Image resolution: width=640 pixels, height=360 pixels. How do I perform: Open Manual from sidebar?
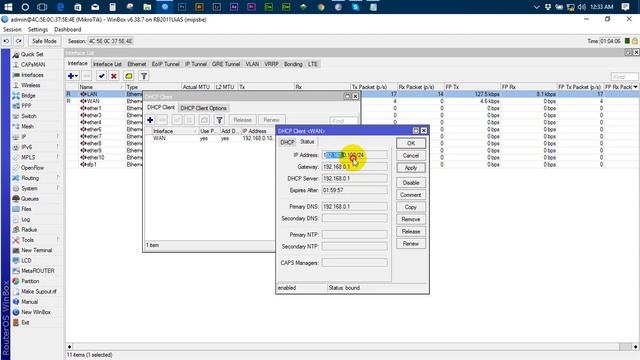coord(29,302)
